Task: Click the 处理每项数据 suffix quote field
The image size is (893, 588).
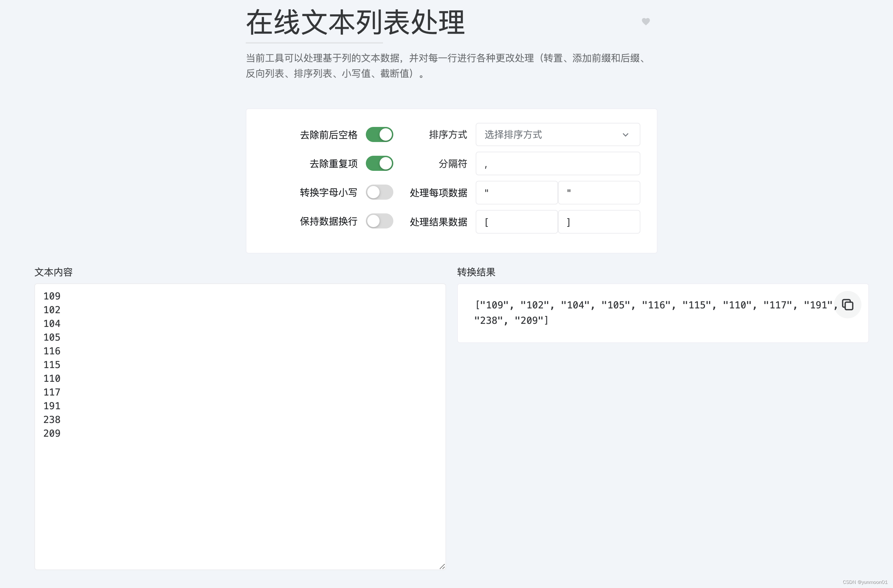Action: click(x=599, y=193)
